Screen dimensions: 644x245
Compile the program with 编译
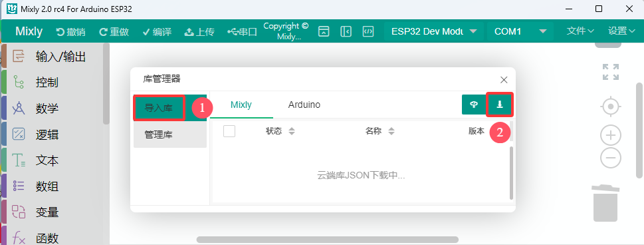(x=157, y=32)
